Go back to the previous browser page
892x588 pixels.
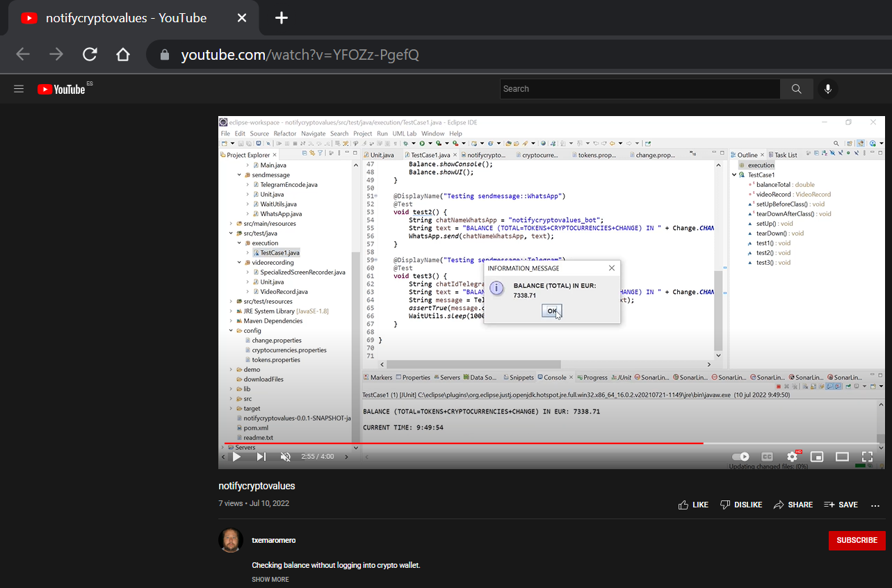[23, 55]
